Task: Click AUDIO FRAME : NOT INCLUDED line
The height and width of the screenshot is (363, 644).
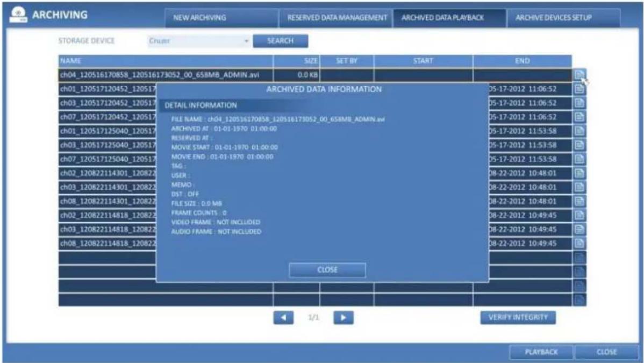Action: coord(216,231)
